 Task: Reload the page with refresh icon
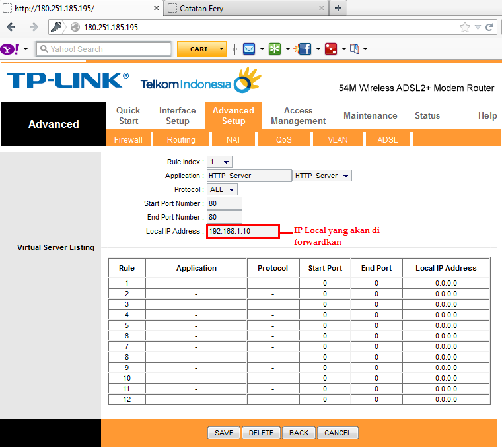coord(489,27)
